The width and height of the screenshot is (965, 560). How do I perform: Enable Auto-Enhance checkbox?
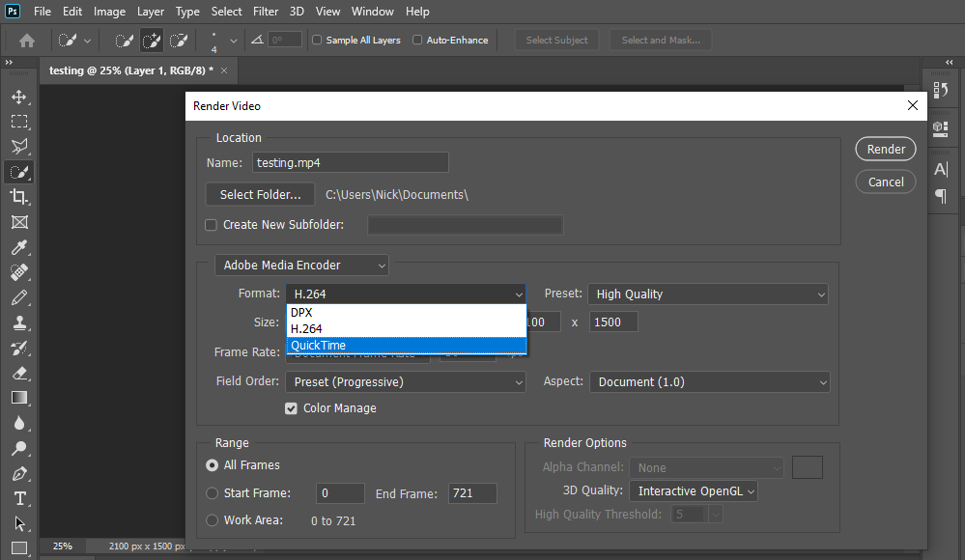click(x=417, y=40)
